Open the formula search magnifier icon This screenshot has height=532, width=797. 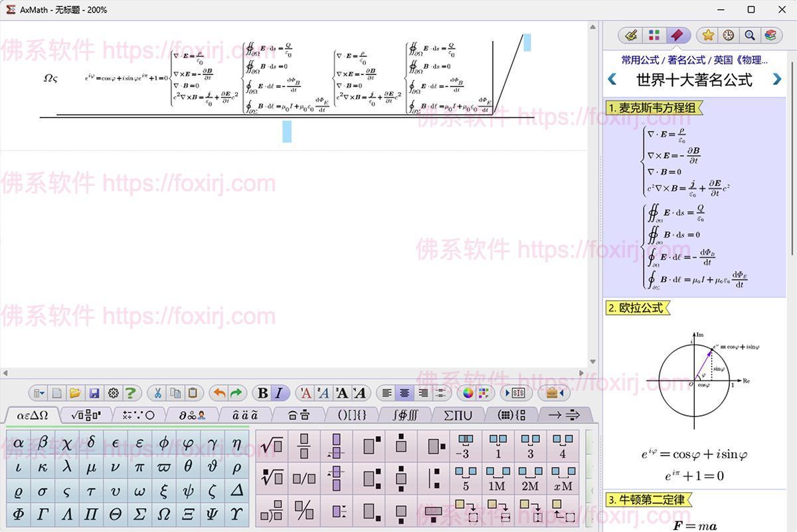pyautogui.click(x=749, y=35)
